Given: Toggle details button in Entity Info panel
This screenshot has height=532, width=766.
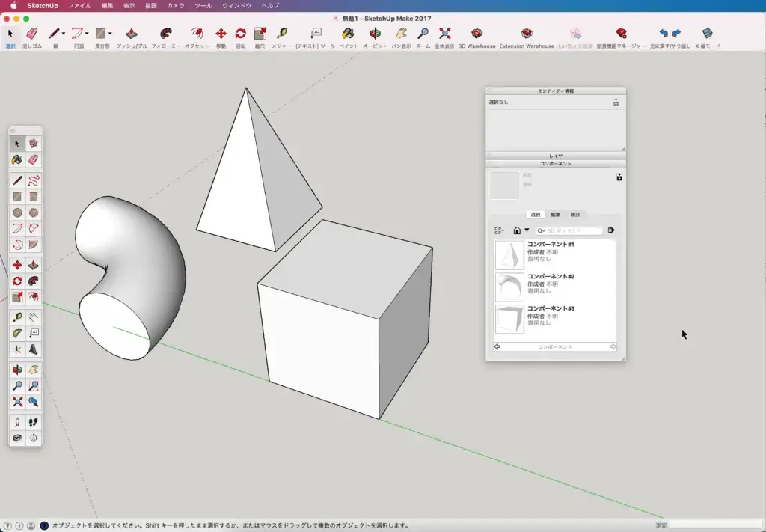Looking at the screenshot, I should click(x=616, y=103).
